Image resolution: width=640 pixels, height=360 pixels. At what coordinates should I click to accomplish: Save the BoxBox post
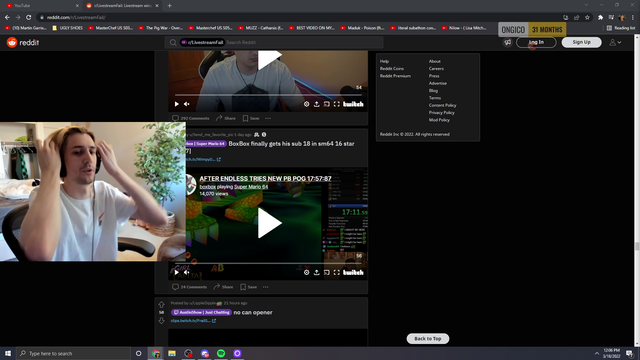click(249, 287)
